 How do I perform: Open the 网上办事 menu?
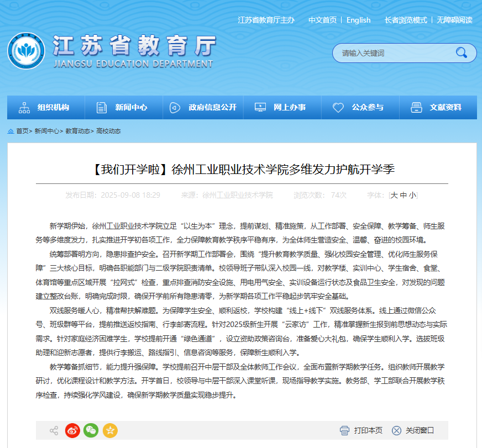pyautogui.click(x=282, y=107)
